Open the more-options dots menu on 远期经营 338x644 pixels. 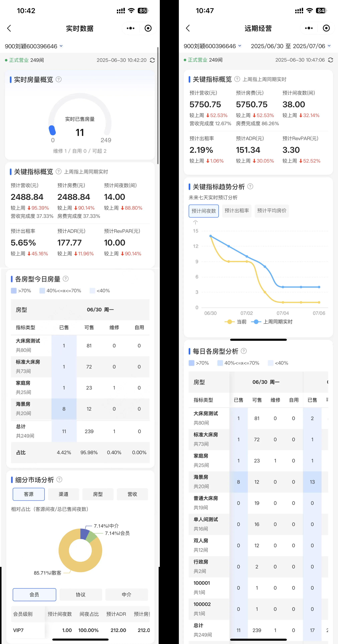(x=309, y=28)
